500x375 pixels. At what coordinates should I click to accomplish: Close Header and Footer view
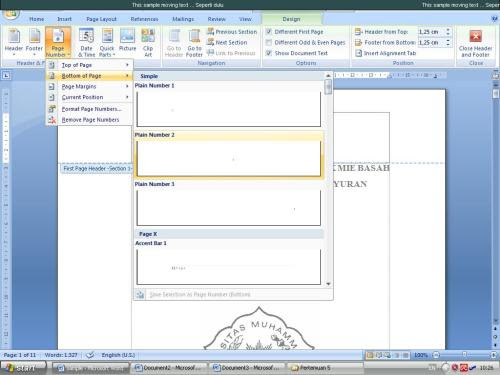(475, 43)
